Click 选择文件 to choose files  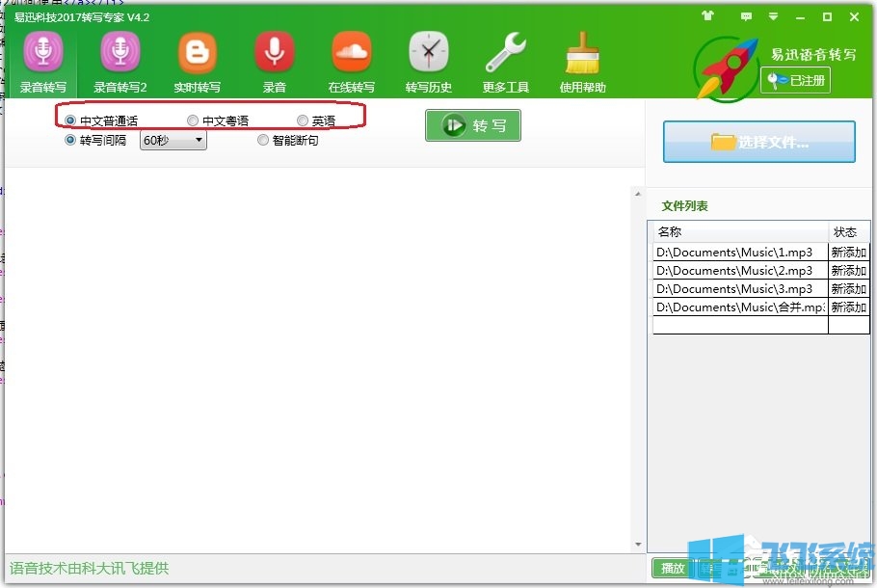pyautogui.click(x=760, y=141)
